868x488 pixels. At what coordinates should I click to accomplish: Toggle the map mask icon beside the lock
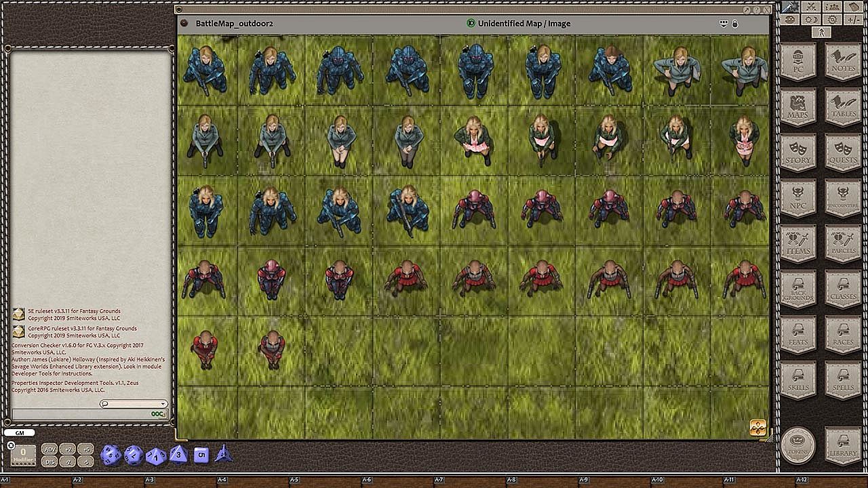pyautogui.click(x=724, y=24)
